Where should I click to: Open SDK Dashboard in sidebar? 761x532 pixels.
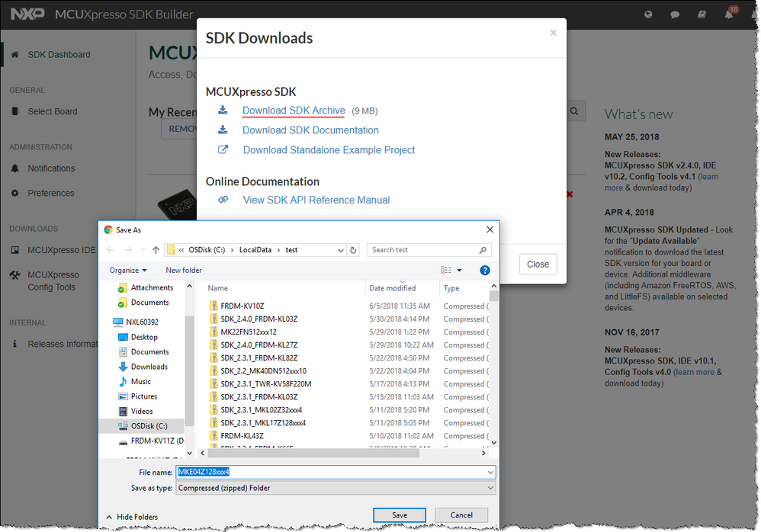(59, 54)
